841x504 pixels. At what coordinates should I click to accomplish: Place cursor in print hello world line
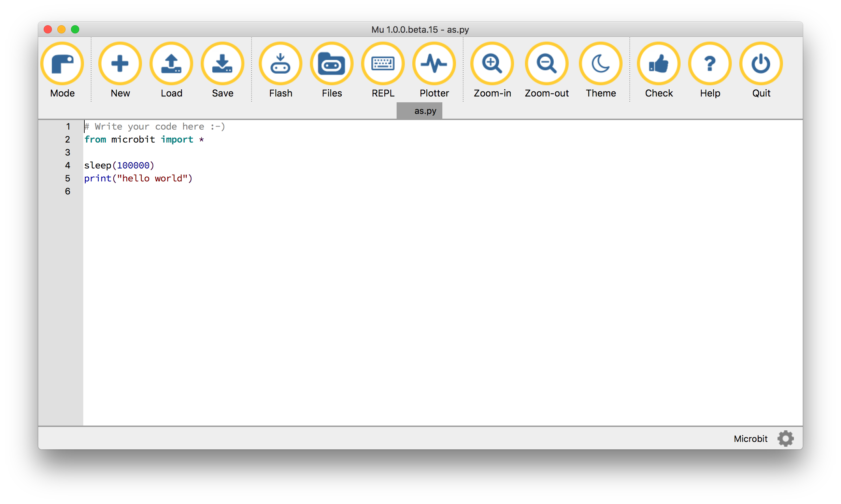click(x=138, y=179)
